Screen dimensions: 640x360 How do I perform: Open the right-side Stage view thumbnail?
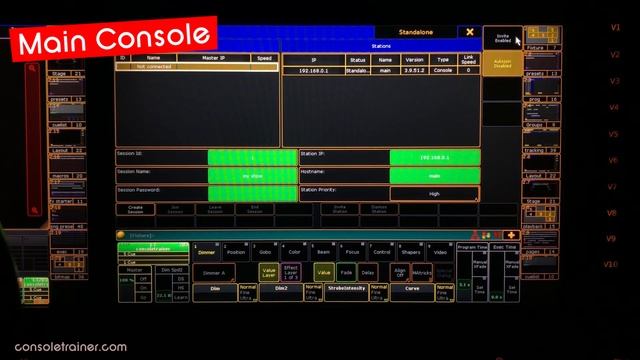coord(542,192)
